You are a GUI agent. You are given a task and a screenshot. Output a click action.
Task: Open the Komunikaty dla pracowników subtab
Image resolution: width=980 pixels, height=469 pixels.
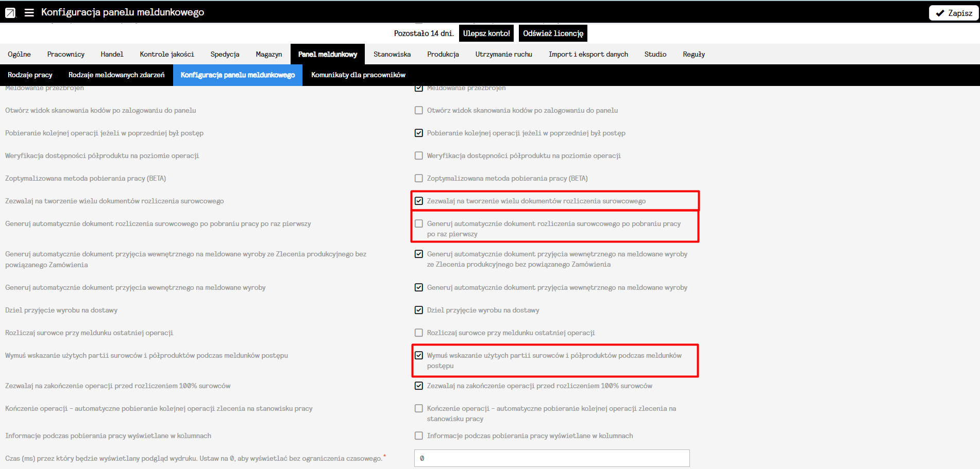click(358, 75)
